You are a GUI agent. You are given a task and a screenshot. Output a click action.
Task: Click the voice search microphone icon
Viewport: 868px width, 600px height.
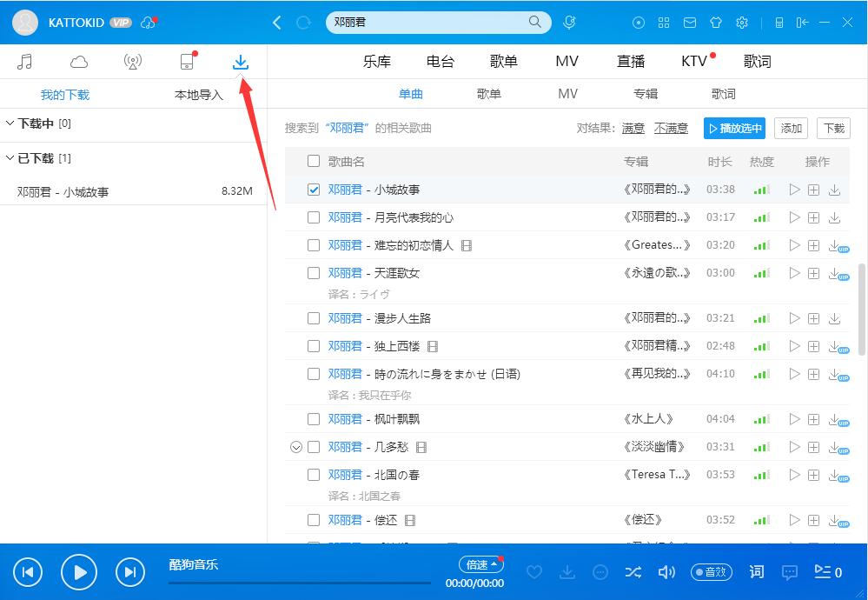tap(569, 22)
